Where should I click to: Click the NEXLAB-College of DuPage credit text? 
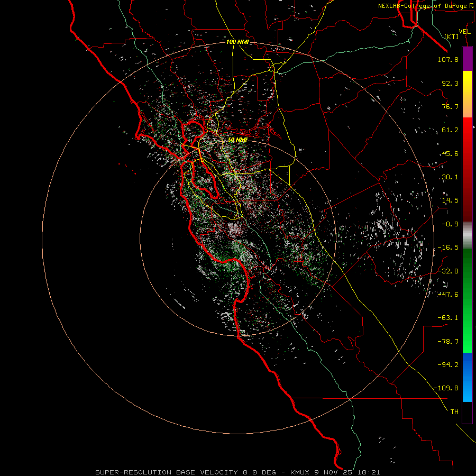point(425,6)
